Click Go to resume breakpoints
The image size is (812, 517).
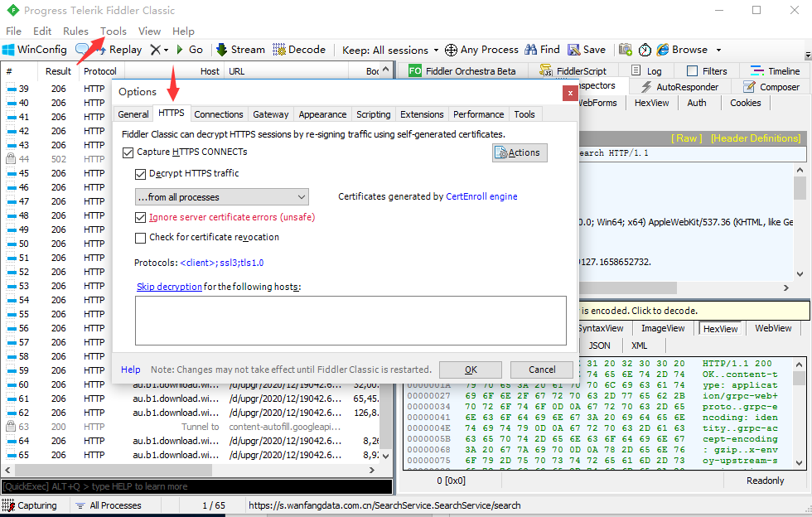(x=190, y=50)
